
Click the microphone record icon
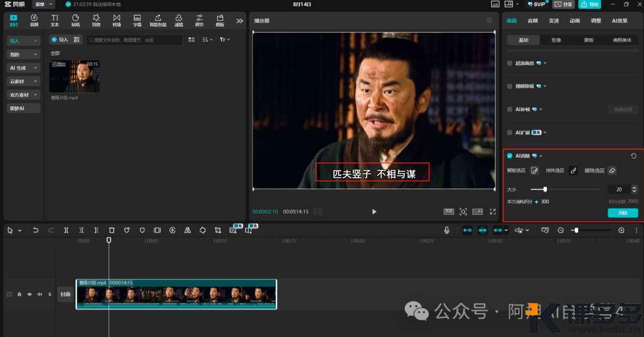point(447,230)
